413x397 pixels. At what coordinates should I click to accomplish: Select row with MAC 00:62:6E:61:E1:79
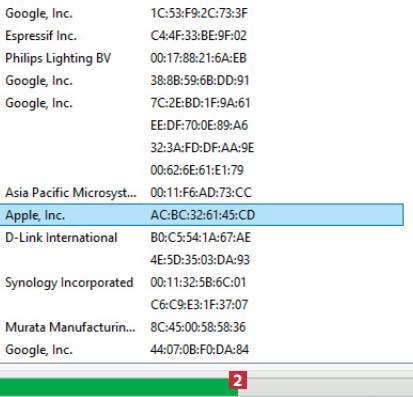click(x=202, y=170)
